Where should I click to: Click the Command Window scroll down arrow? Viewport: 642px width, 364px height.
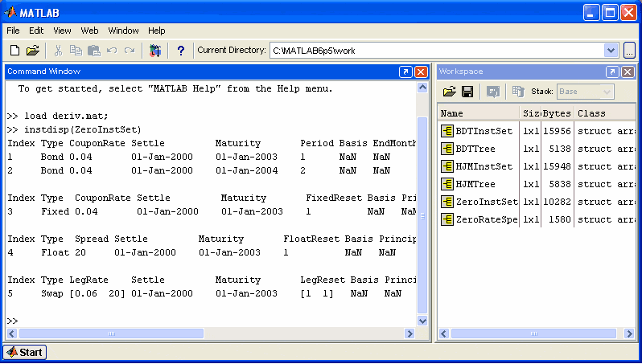[422, 321]
